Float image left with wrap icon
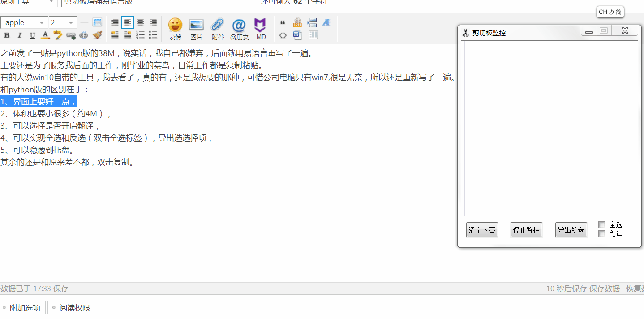This screenshot has width=644, height=319. [x=115, y=35]
